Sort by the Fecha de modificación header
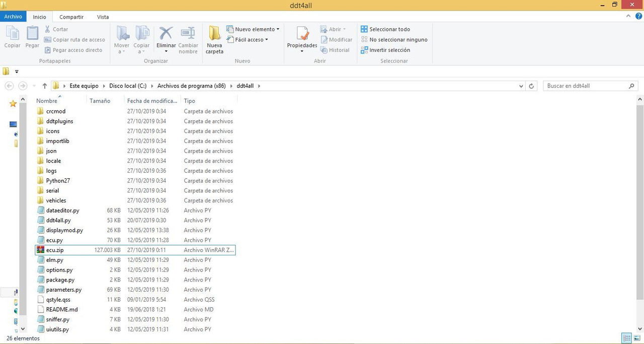Viewport: 644px width, 344px height. [152, 101]
